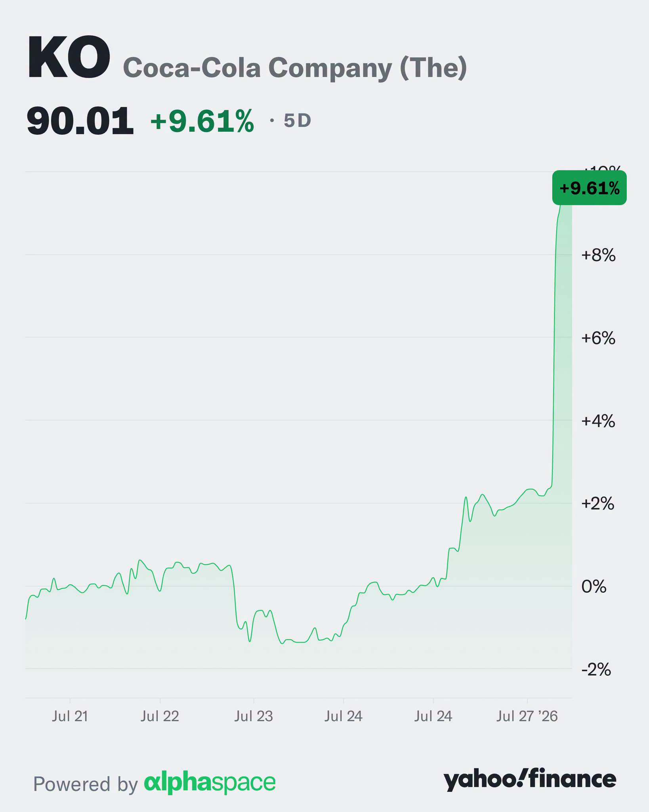This screenshot has width=649, height=812.
Task: Click the alphaspace logo
Action: click(x=210, y=783)
